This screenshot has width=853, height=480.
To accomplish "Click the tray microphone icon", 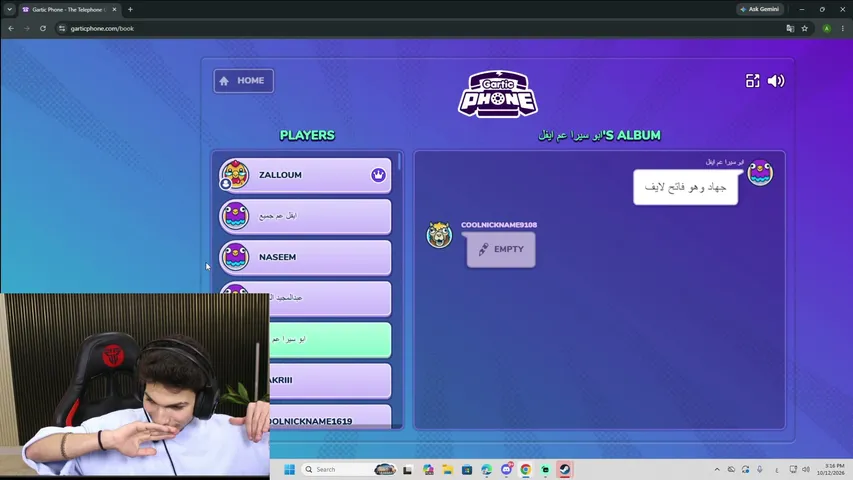I will [759, 469].
